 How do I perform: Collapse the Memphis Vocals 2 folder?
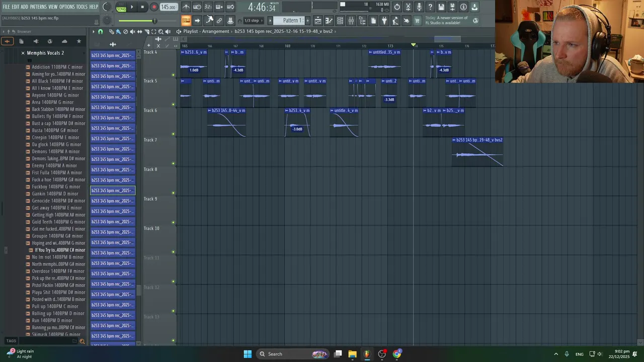pos(23,53)
